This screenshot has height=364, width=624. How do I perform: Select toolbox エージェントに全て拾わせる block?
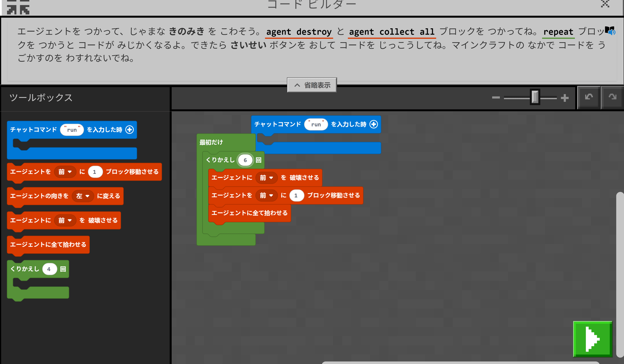click(x=48, y=245)
